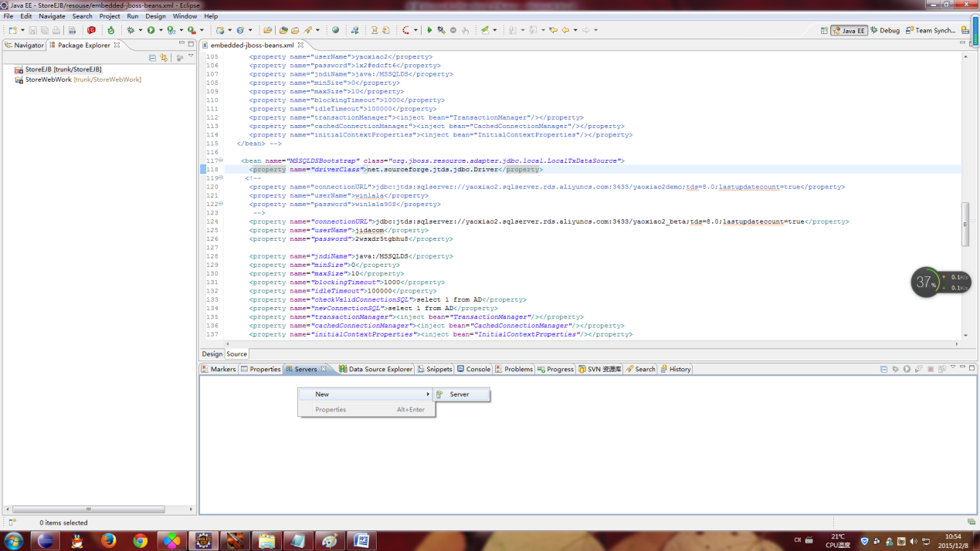980x551 pixels.
Task: Click the green Run toolbar icon
Action: (151, 30)
